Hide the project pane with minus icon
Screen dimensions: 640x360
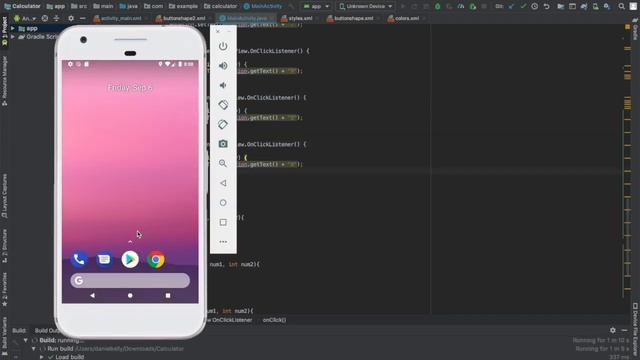(82, 18)
